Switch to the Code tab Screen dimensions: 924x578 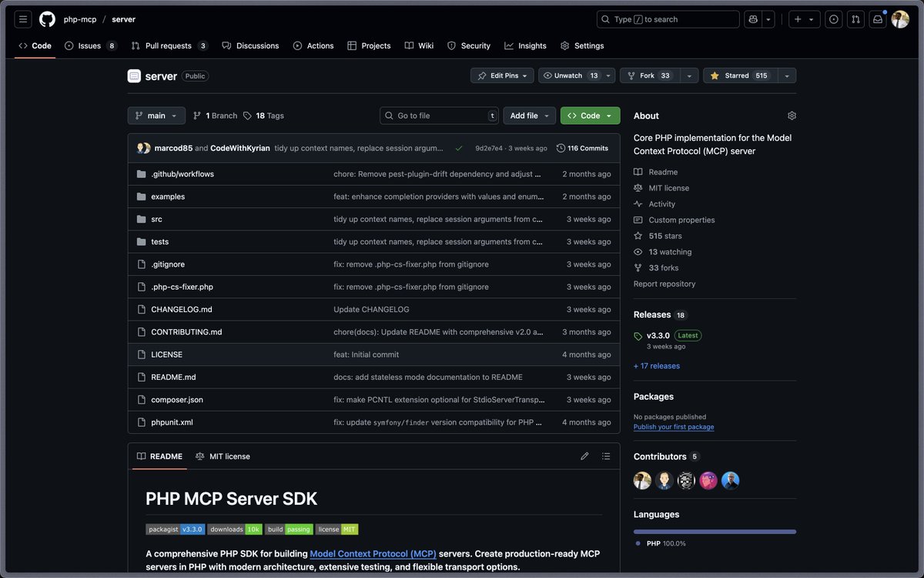click(35, 45)
